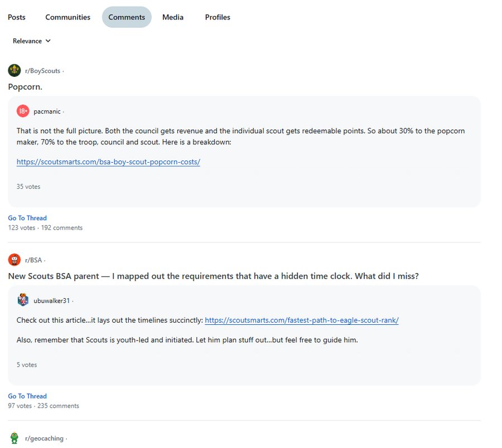Open the r/geocaching subreddit name

tap(44, 439)
